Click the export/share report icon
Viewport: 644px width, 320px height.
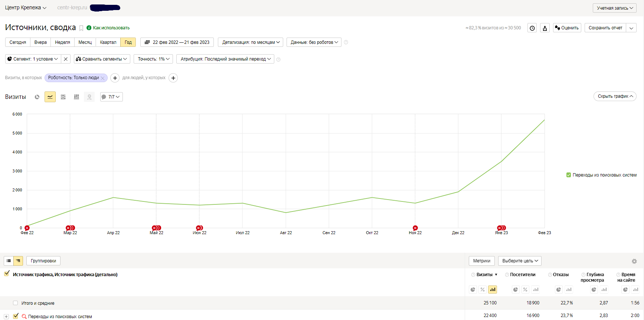[x=545, y=28]
